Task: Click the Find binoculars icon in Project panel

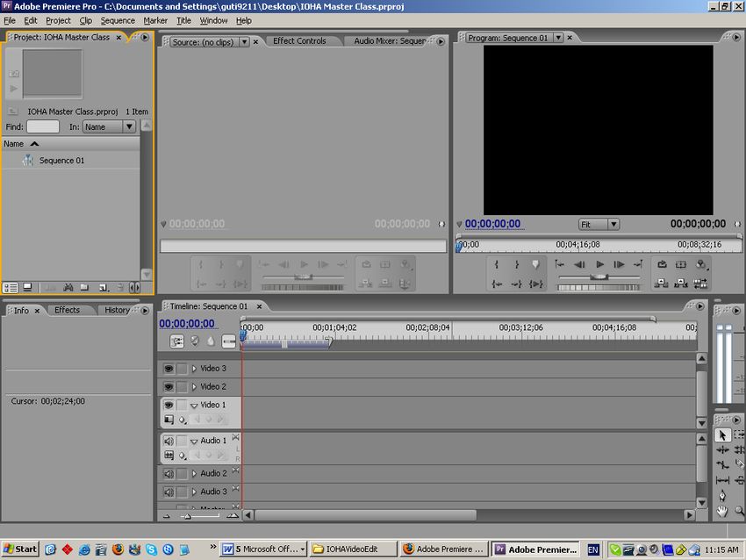Action: click(x=68, y=287)
